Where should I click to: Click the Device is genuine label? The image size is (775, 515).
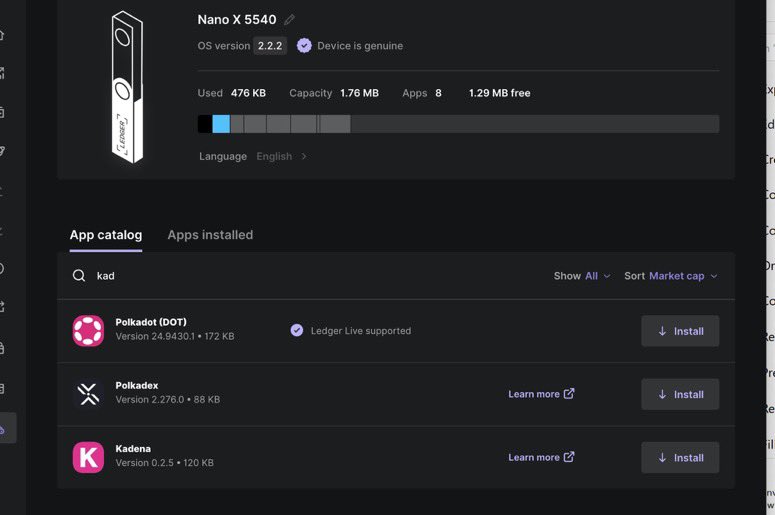360,46
